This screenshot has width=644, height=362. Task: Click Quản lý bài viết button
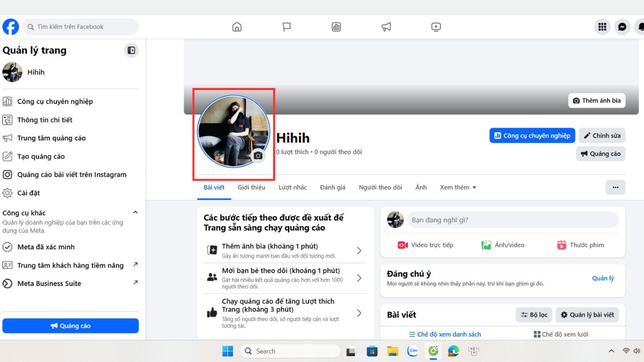[587, 315]
